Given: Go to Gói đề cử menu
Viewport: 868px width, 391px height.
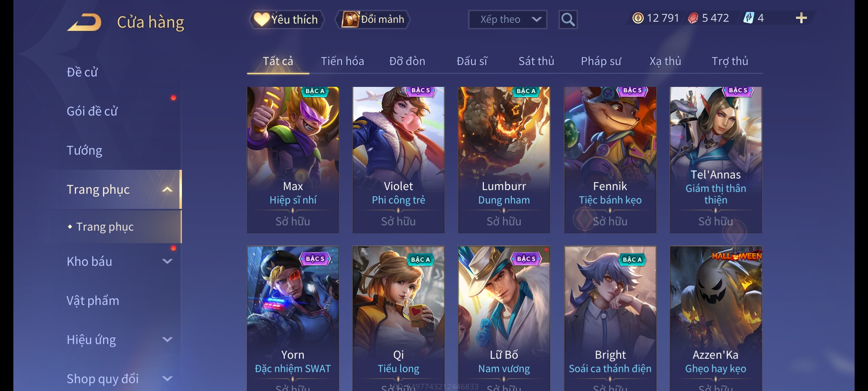Looking at the screenshot, I should [x=92, y=111].
